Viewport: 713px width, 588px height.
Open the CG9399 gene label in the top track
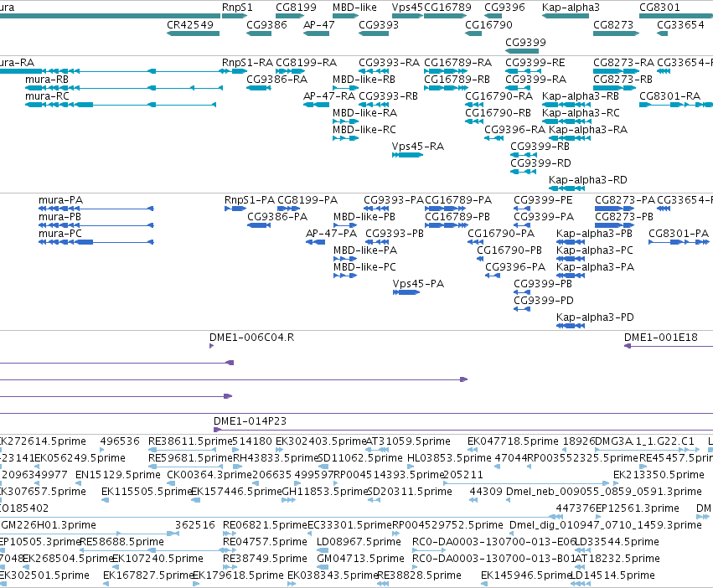click(525, 42)
